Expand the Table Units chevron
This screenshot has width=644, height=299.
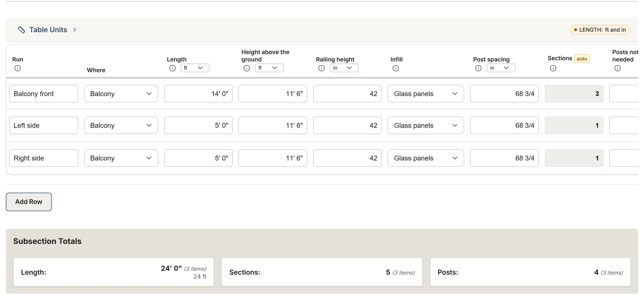tap(75, 30)
